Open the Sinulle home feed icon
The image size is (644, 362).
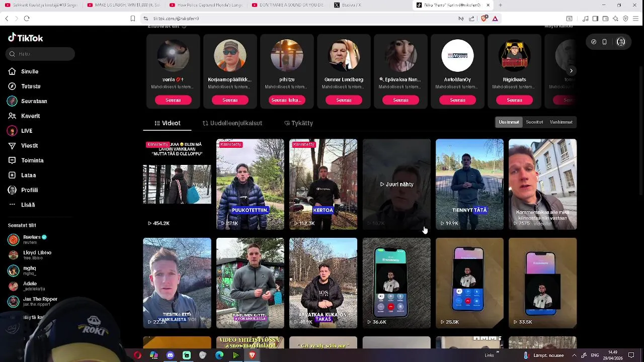point(12,71)
